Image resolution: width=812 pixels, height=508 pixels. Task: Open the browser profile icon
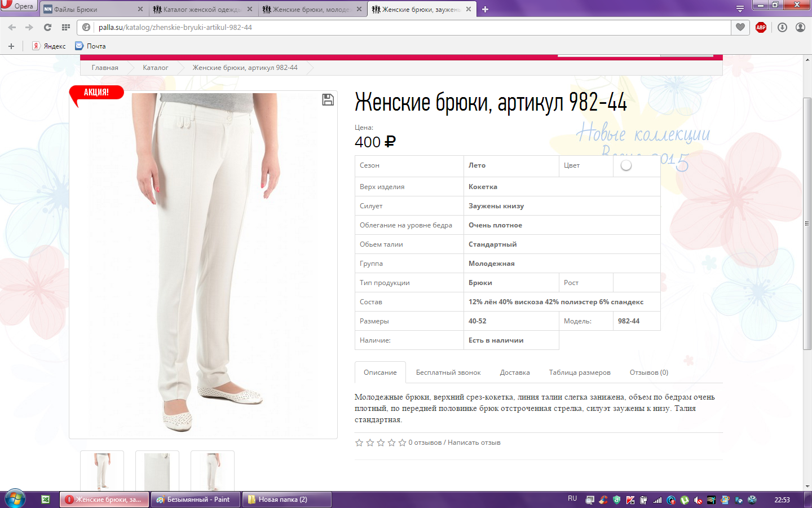(800, 27)
